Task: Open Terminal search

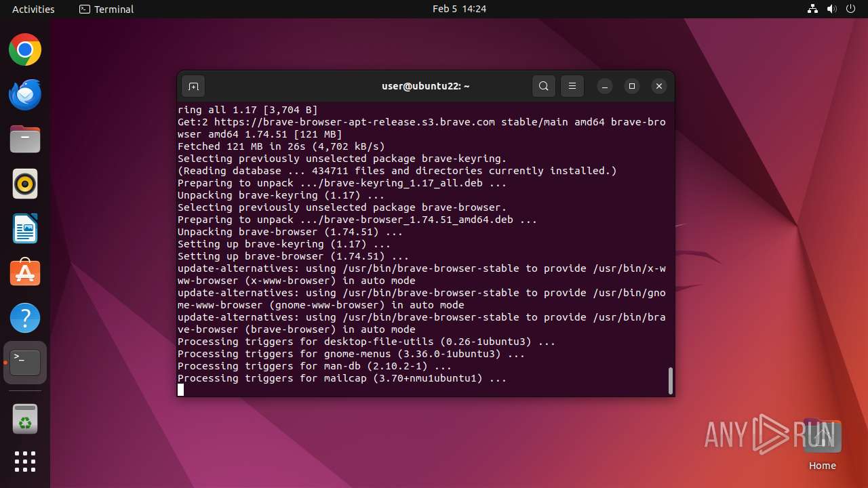Action: 544,86
